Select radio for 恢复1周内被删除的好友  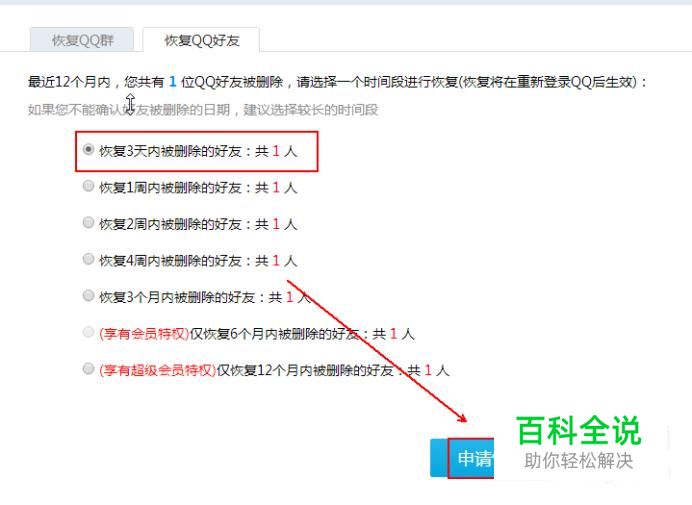pos(88,186)
